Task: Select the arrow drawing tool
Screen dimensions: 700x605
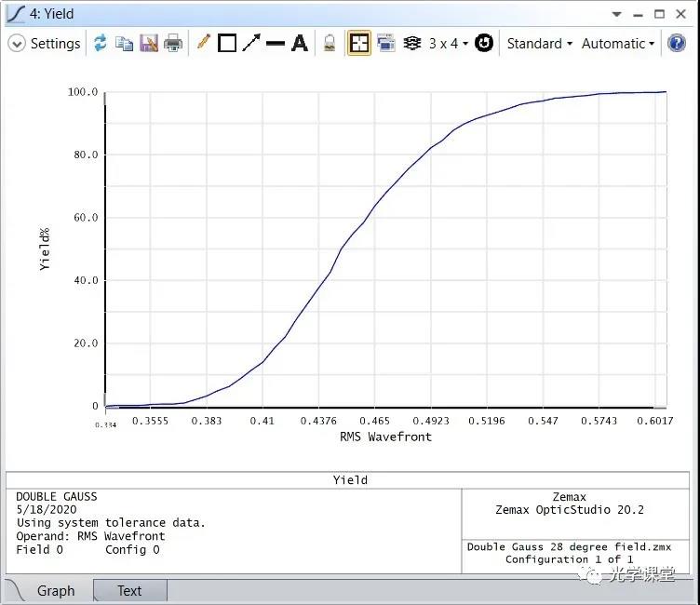Action: pos(251,44)
